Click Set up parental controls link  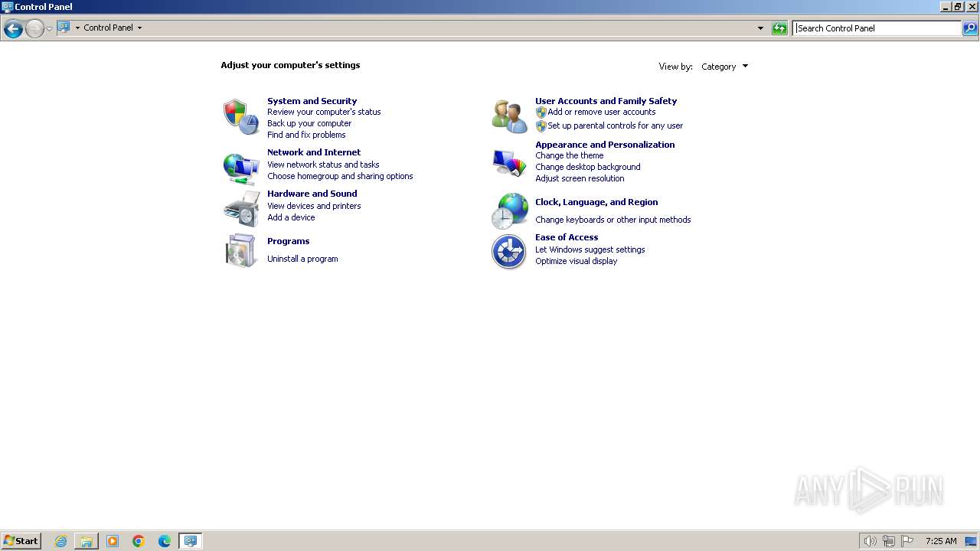pos(616,126)
